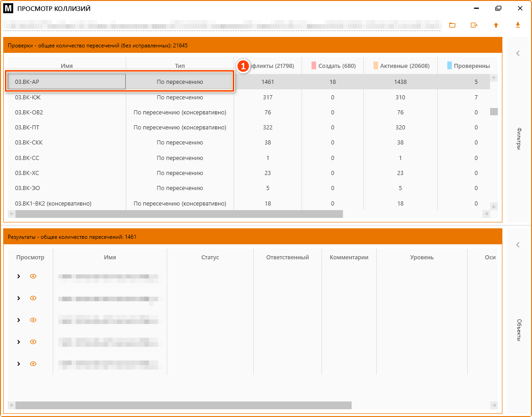Toggle eye icon in fifth results row

click(33, 364)
